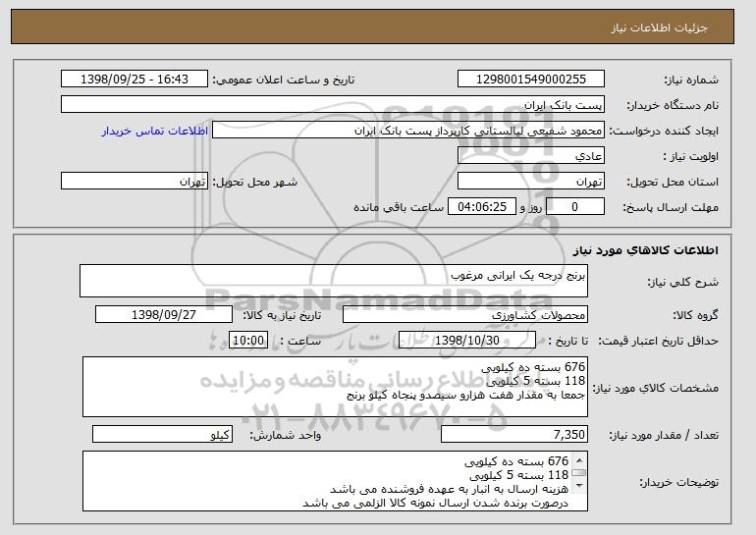Select the buyer organization field پست بانک ایران

333,105
